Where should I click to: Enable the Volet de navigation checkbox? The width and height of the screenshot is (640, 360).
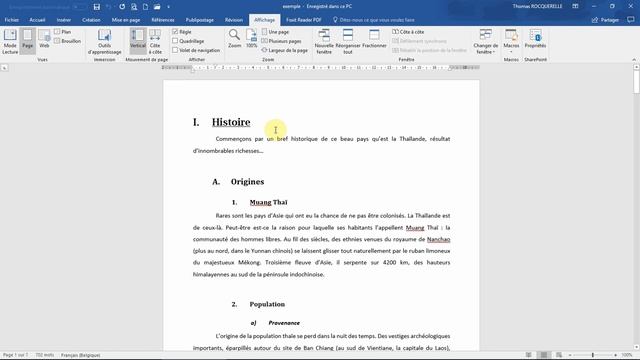pyautogui.click(x=175, y=50)
